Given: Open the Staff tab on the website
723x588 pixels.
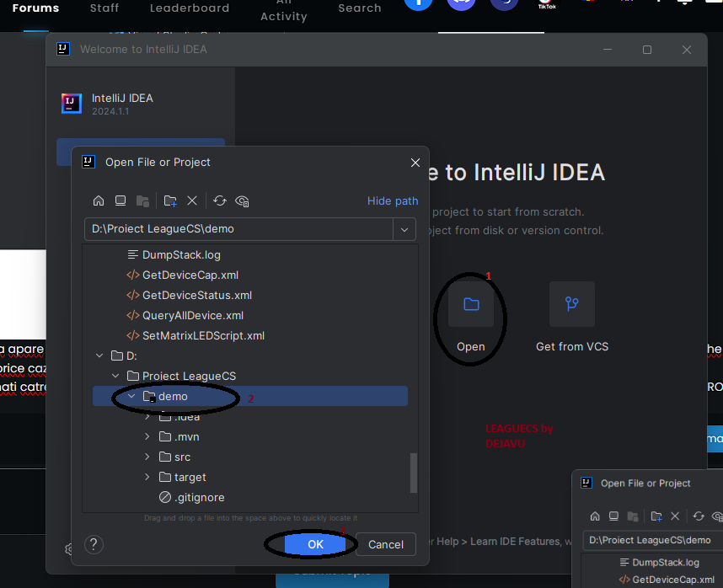Looking at the screenshot, I should (104, 8).
